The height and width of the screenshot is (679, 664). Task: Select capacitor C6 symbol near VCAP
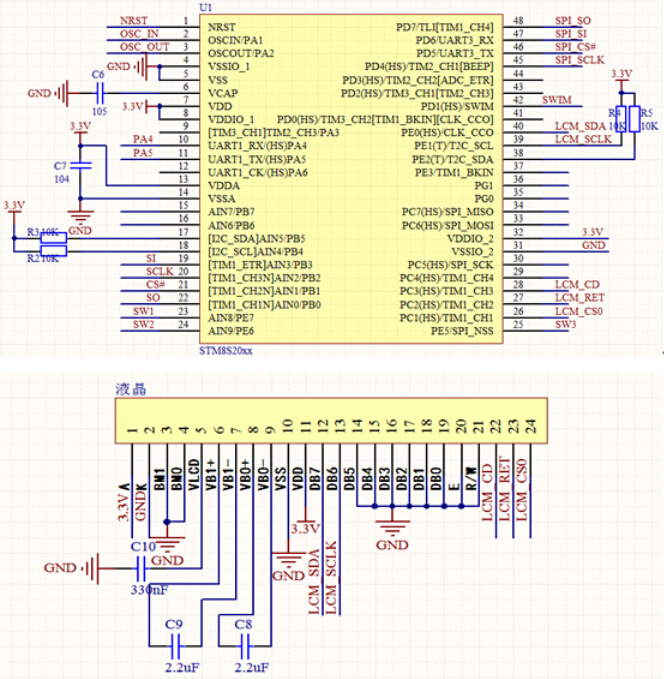click(x=98, y=93)
